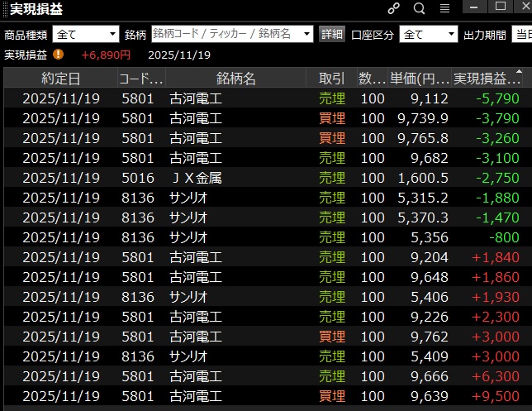This screenshot has height=411, width=532.
Task: Sort by 約定日 column header
Action: (x=61, y=79)
